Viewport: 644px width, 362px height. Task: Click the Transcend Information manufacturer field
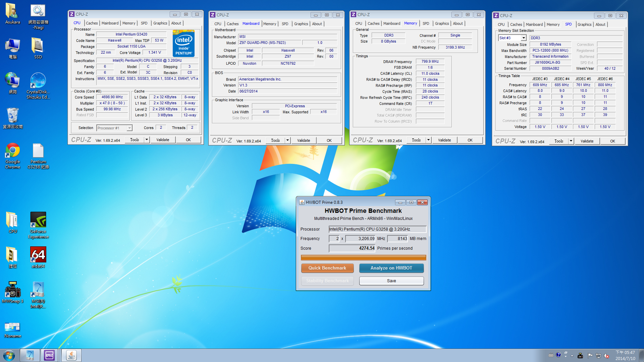[550, 57]
